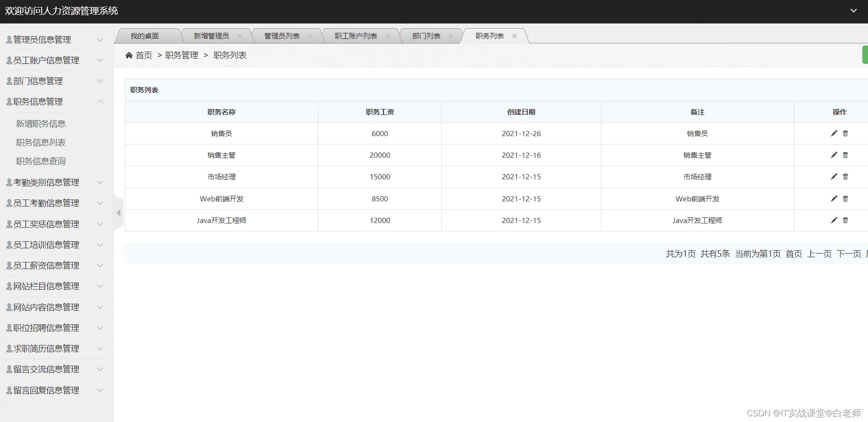Click the green button at right edge
The image size is (868, 422).
pyautogui.click(x=865, y=55)
